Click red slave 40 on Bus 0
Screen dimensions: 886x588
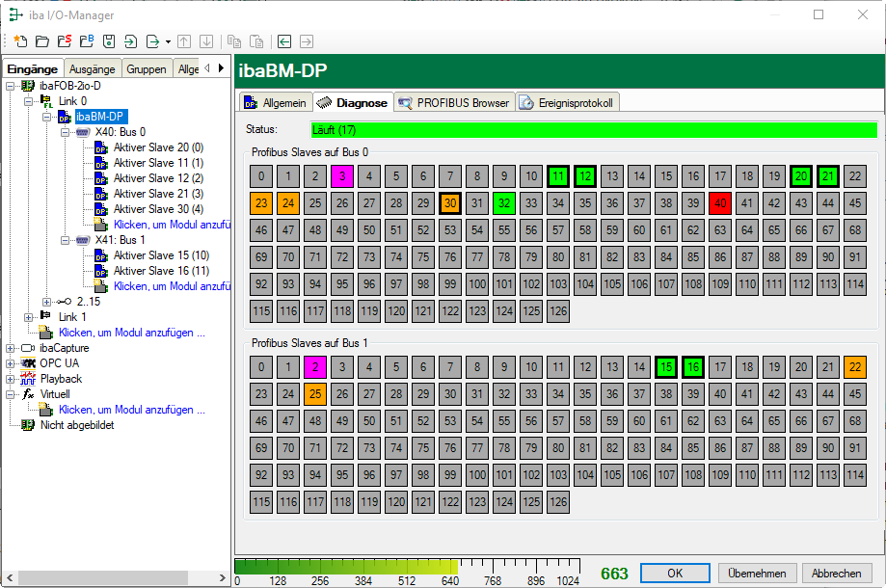(720, 203)
